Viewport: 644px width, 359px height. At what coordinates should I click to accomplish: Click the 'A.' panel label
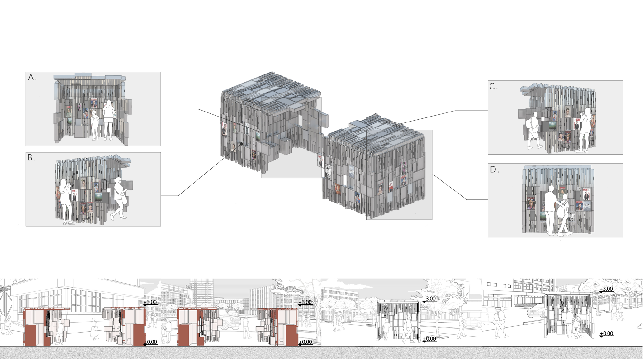(32, 77)
